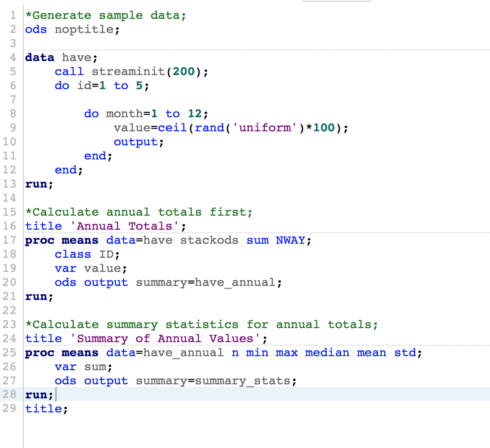Click the 'median' keyword on line 25
490x448 pixels.
click(327, 353)
